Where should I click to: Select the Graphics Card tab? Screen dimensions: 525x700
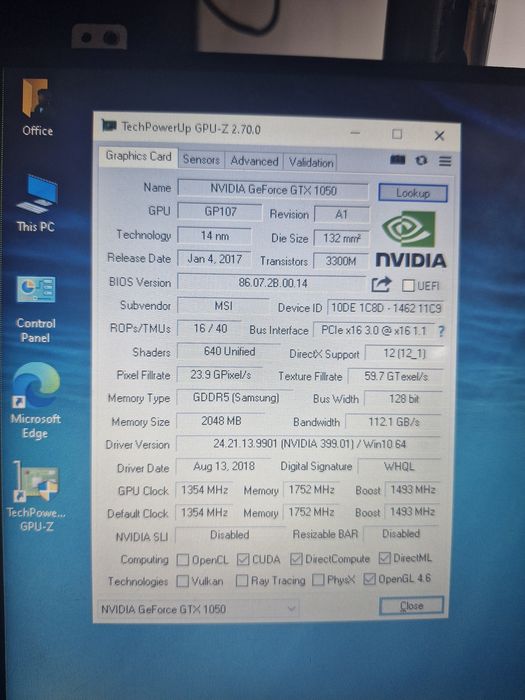point(138,156)
